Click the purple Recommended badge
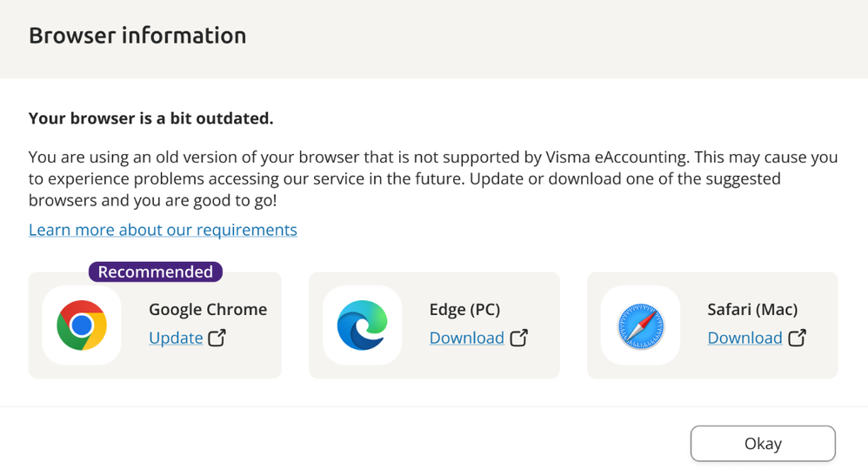Viewport: 868px width, 470px height. (155, 272)
